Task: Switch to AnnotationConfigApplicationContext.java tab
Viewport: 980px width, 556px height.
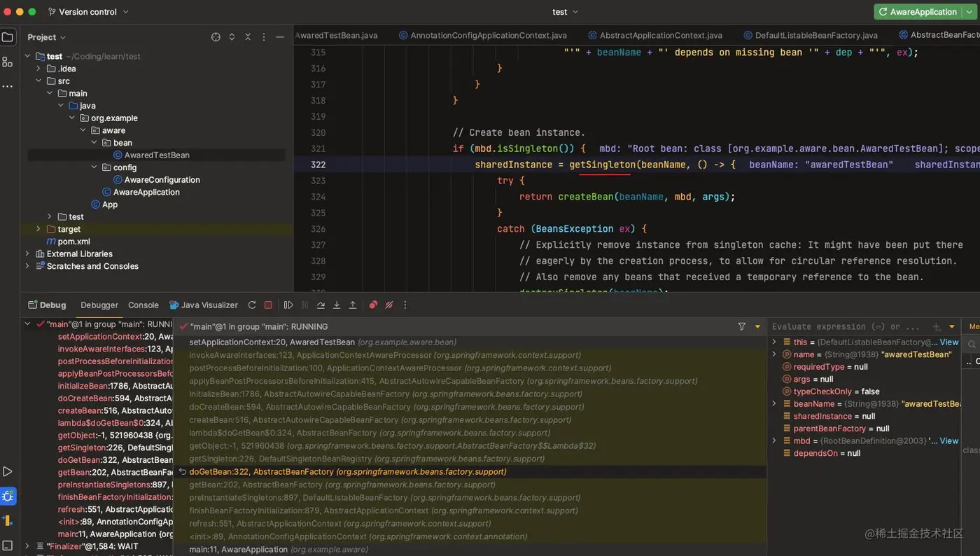Action: coord(483,35)
